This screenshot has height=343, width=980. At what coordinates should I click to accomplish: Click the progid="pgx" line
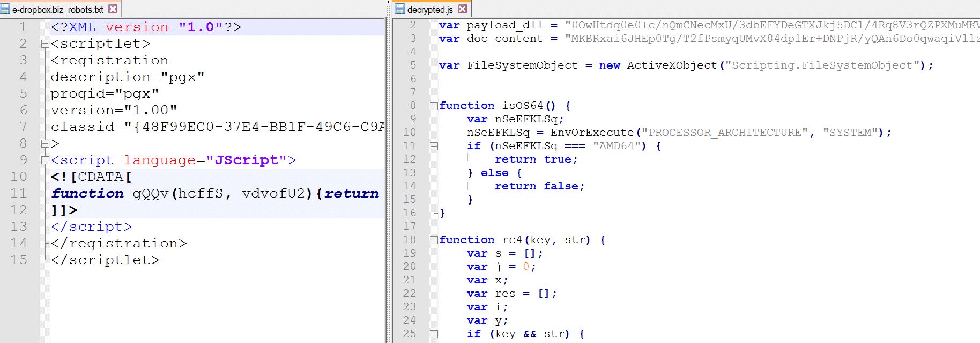coord(105,94)
